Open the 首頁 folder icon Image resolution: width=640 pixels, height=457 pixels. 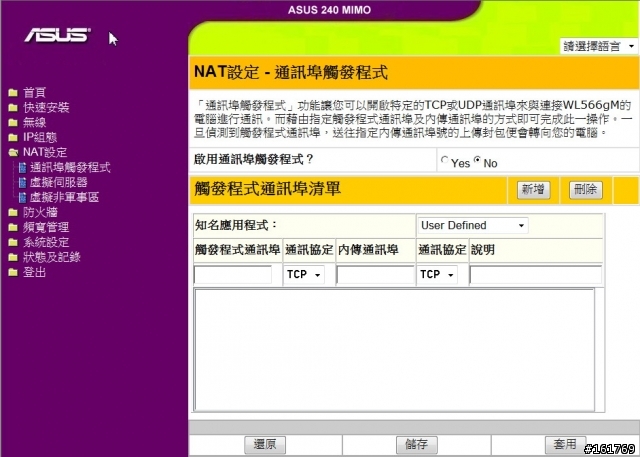13,93
